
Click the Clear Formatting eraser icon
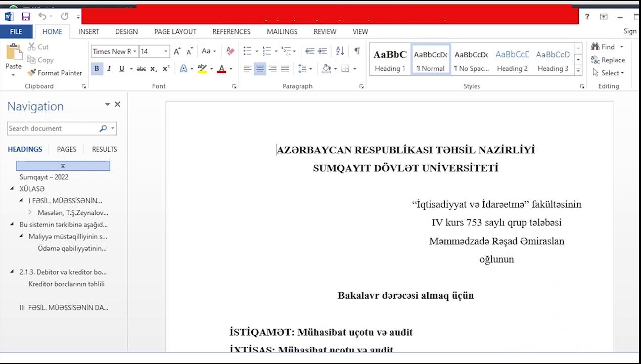point(230,51)
